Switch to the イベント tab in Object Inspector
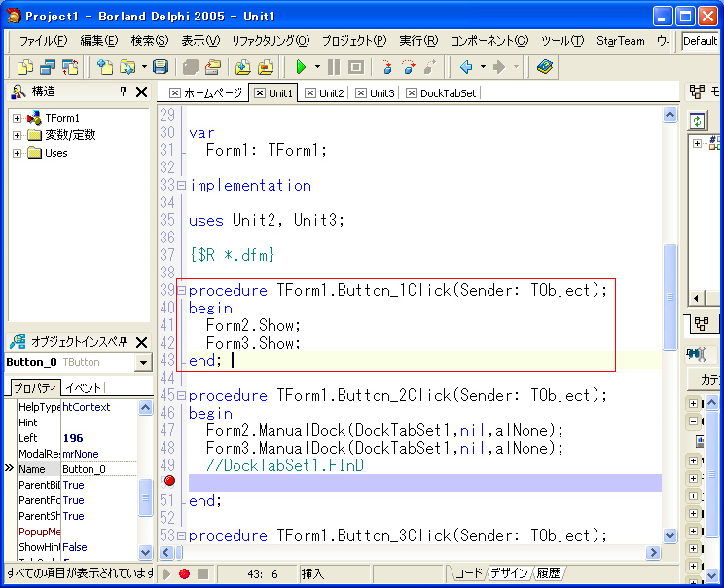 tap(83, 388)
